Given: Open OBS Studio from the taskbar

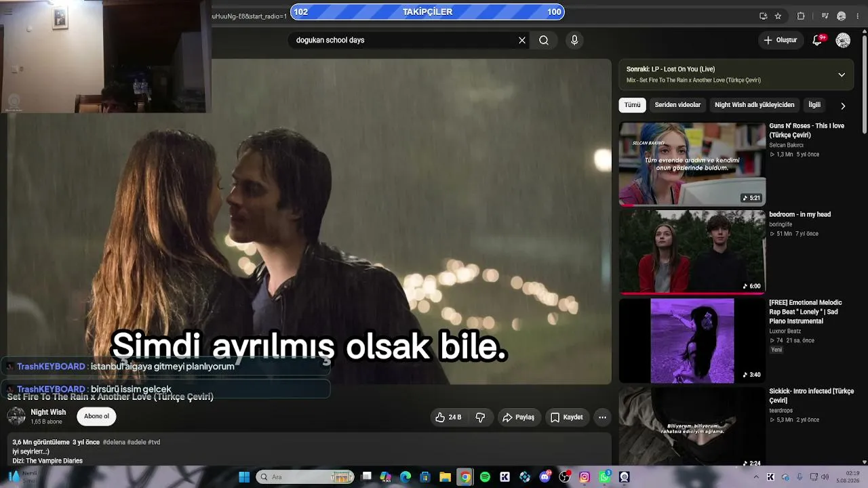Looking at the screenshot, I should pyautogui.click(x=564, y=477).
